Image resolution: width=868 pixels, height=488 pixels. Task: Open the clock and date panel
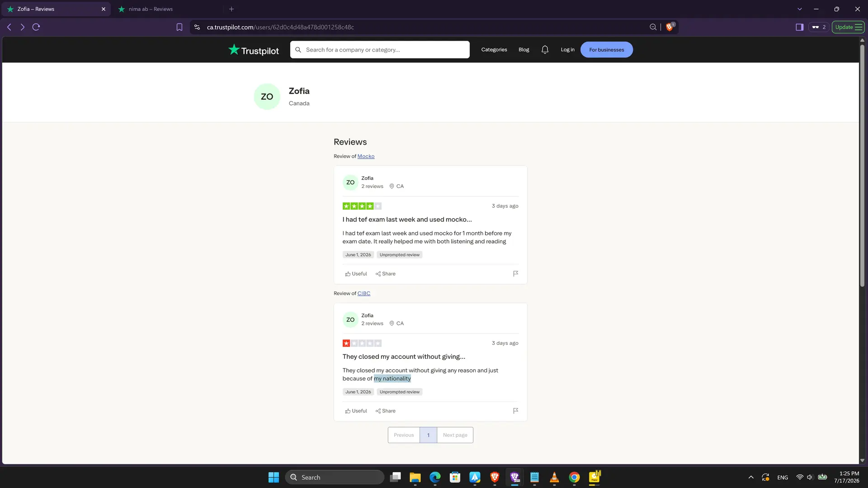click(x=847, y=477)
